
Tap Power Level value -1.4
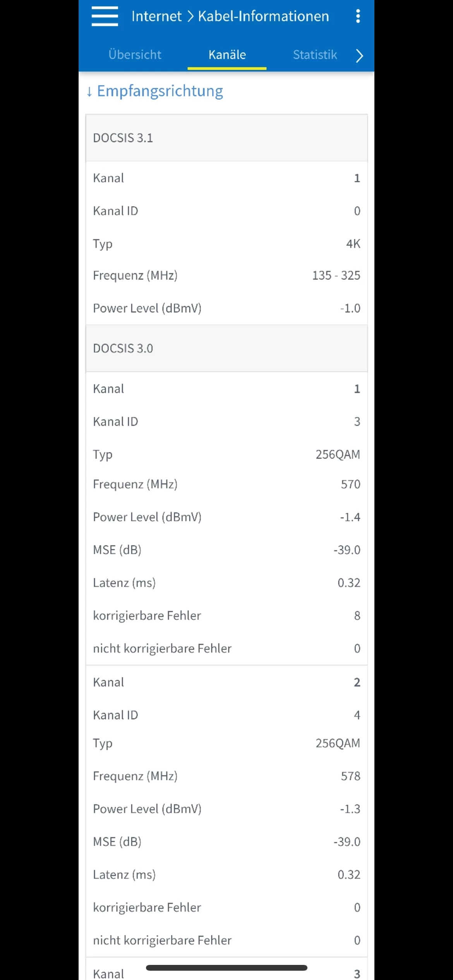350,517
